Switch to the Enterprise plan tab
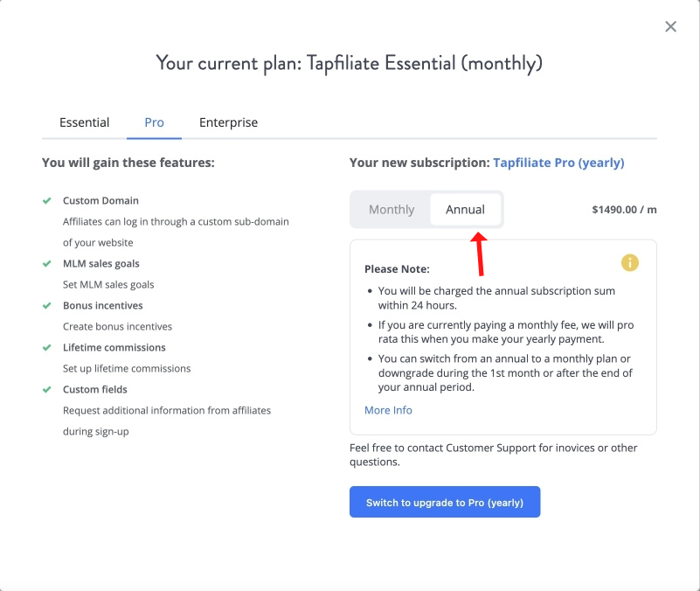Image resolution: width=700 pixels, height=591 pixels. point(228,122)
